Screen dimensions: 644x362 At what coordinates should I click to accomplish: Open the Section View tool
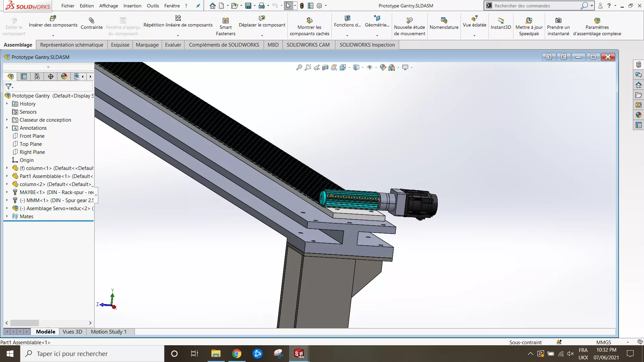[325, 68]
